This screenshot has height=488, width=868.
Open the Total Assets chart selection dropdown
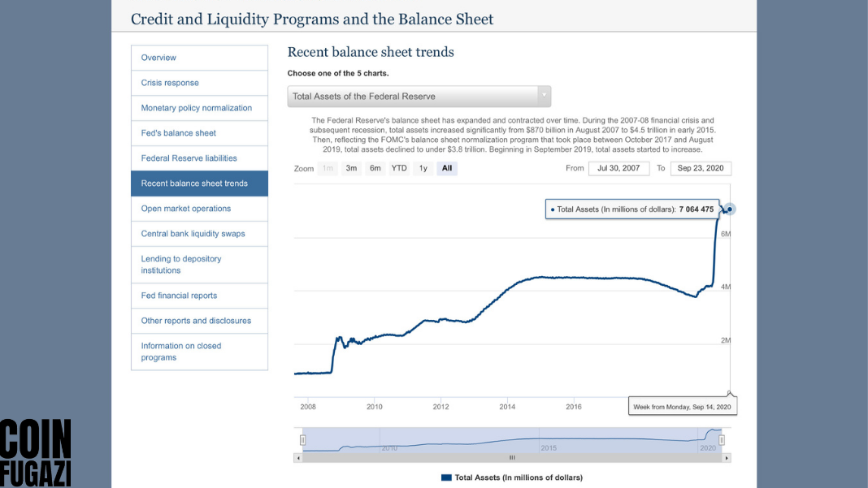[x=419, y=97]
